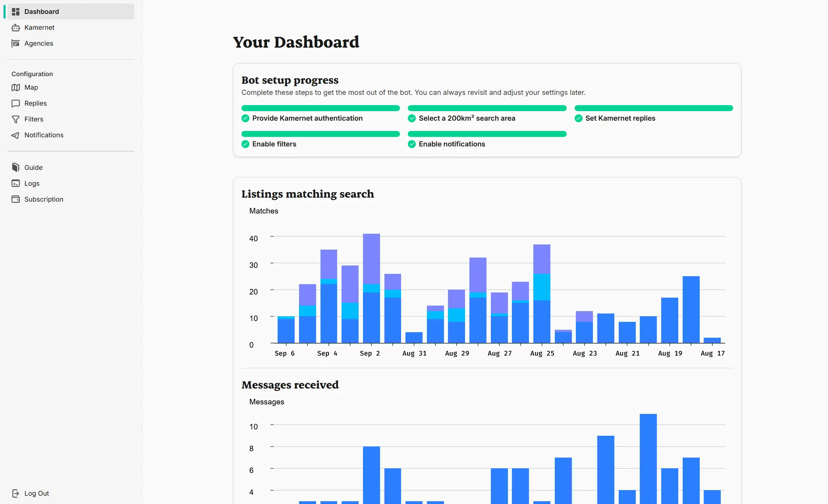Click the Map icon under Configuration
Screen dimensions: 828x504
point(15,87)
